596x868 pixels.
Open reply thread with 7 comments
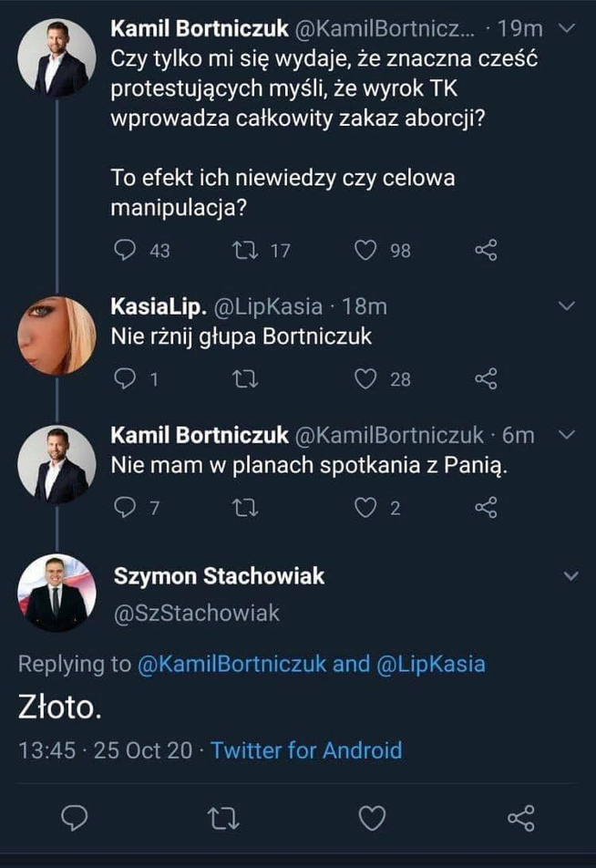coord(125,508)
